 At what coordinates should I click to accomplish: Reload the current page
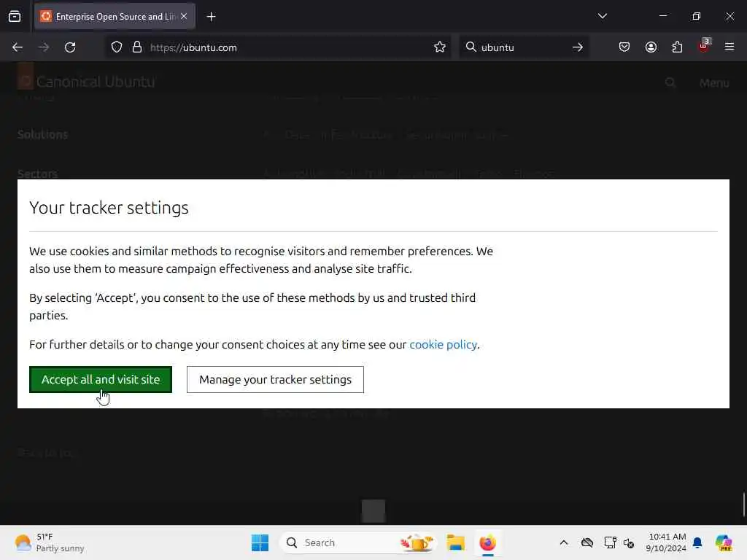pos(70,47)
